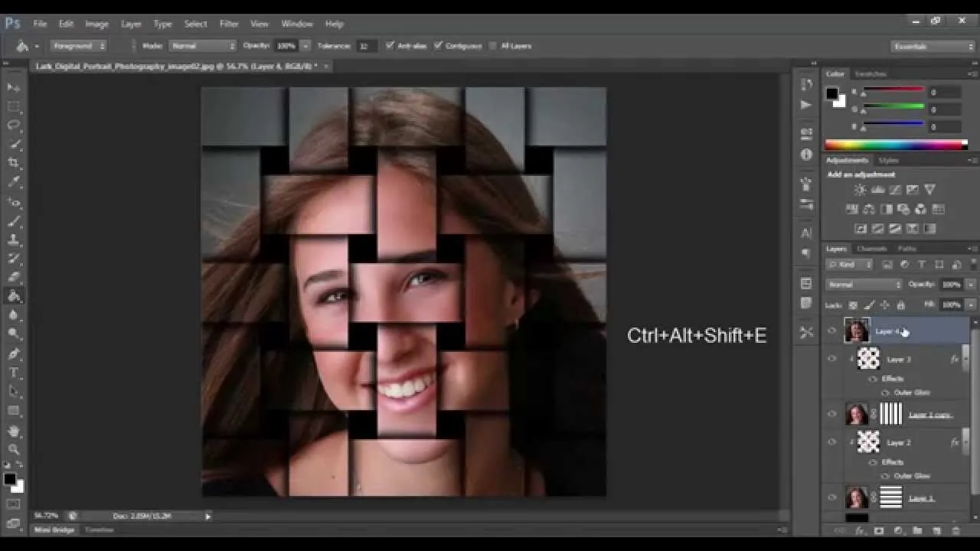The width and height of the screenshot is (980, 551).
Task: Click the Tolerance input field
Action: (367, 46)
